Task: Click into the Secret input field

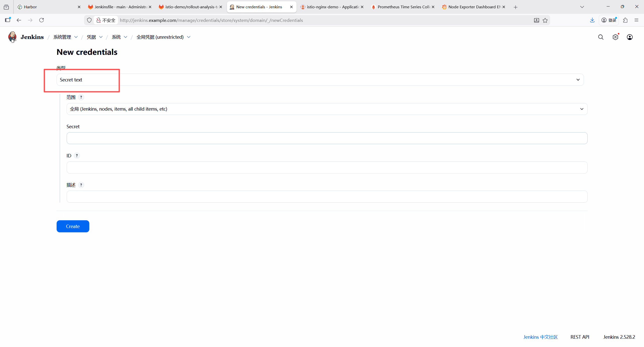Action: click(x=327, y=138)
